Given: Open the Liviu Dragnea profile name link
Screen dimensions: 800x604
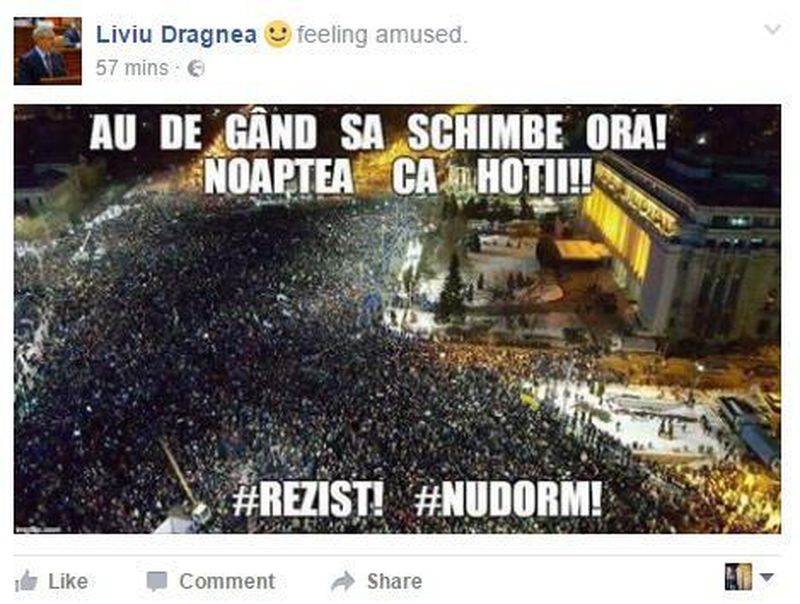Looking at the screenshot, I should pyautogui.click(x=177, y=35).
